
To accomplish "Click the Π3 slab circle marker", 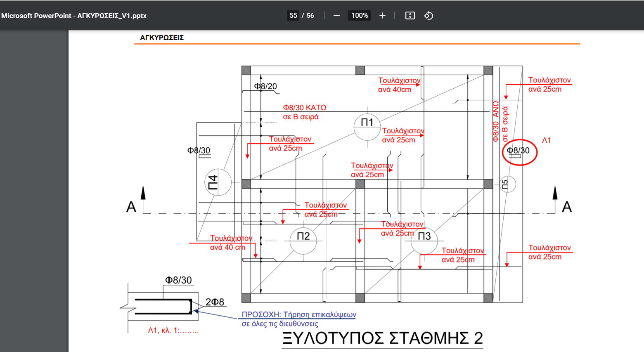I will tap(424, 236).
